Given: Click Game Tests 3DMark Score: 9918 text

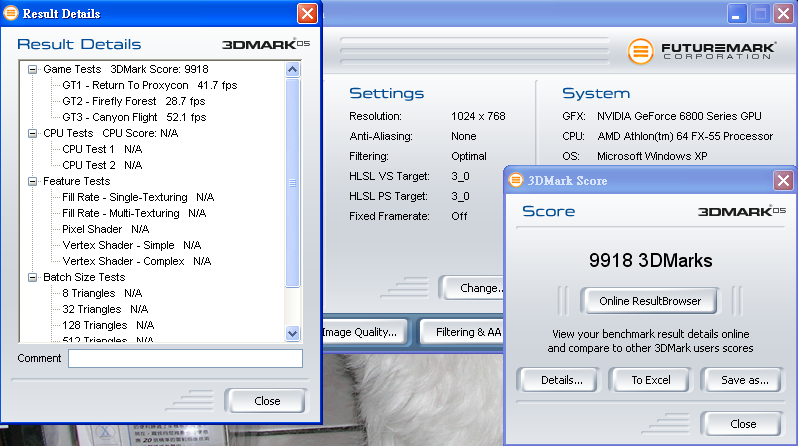Looking at the screenshot, I should click(126, 69).
